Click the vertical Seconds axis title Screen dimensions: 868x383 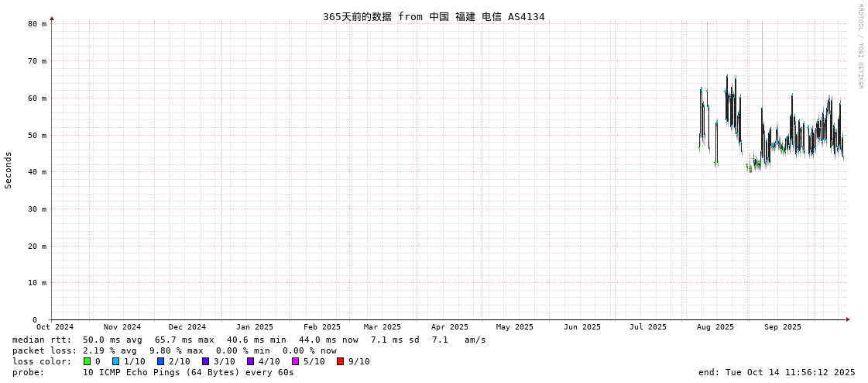(9, 170)
